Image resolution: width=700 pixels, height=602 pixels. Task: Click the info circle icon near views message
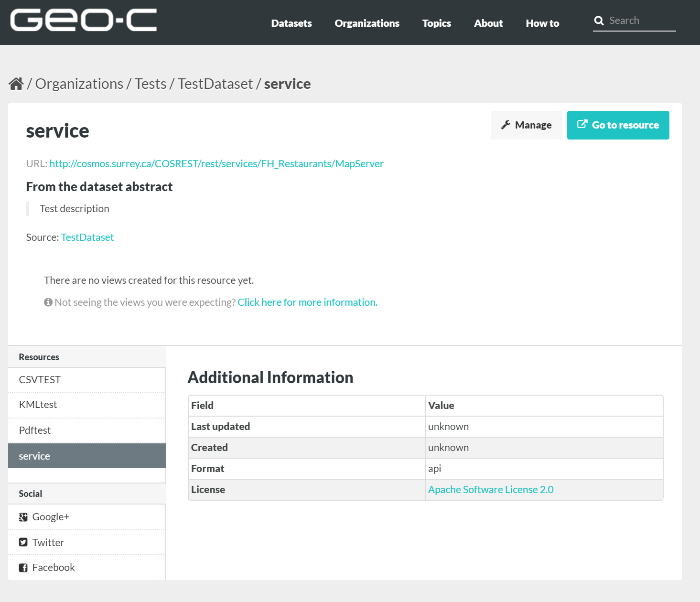48,302
